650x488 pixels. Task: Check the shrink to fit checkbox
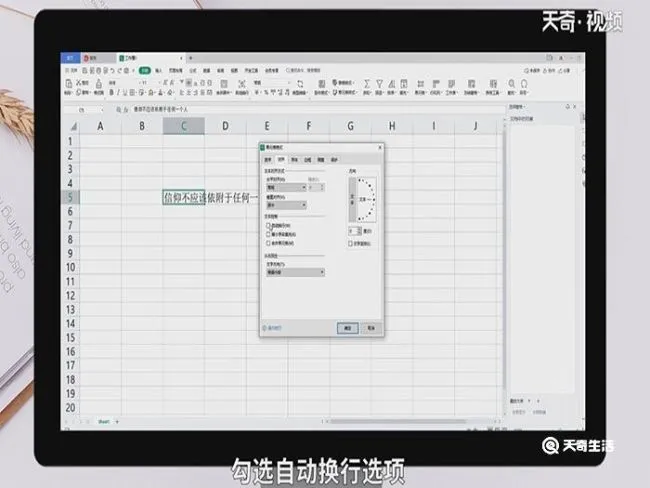tap(269, 234)
